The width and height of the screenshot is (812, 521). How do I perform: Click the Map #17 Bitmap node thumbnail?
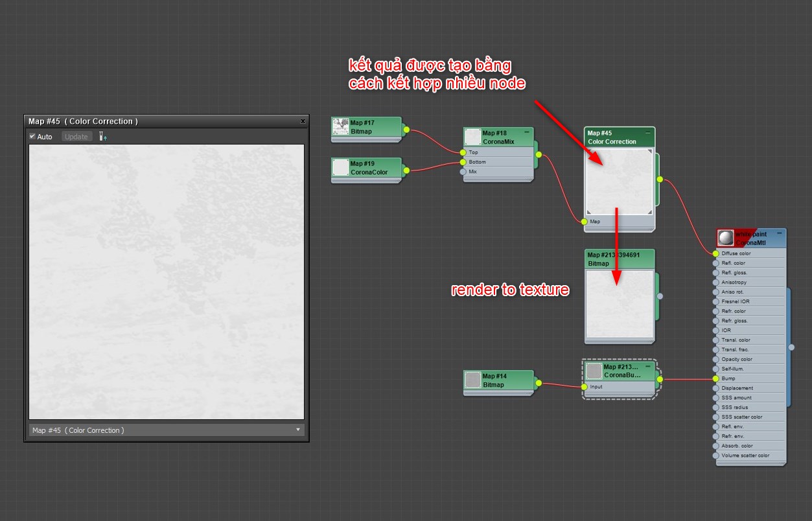(341, 127)
